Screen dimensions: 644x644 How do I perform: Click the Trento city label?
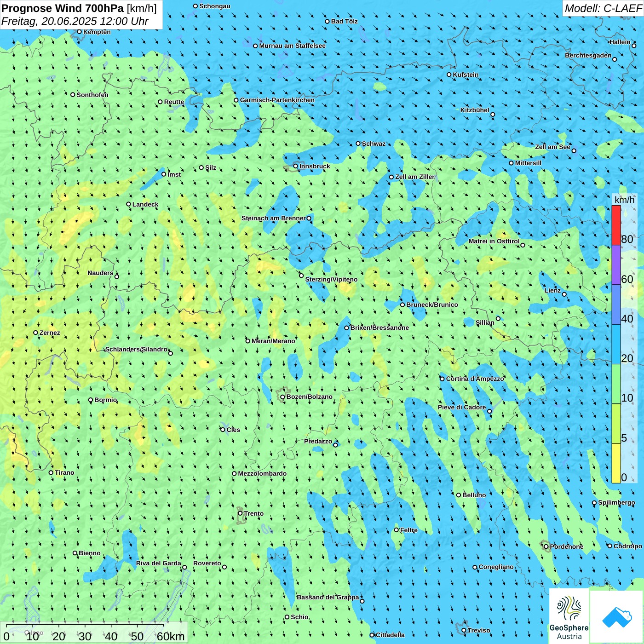[254, 513]
